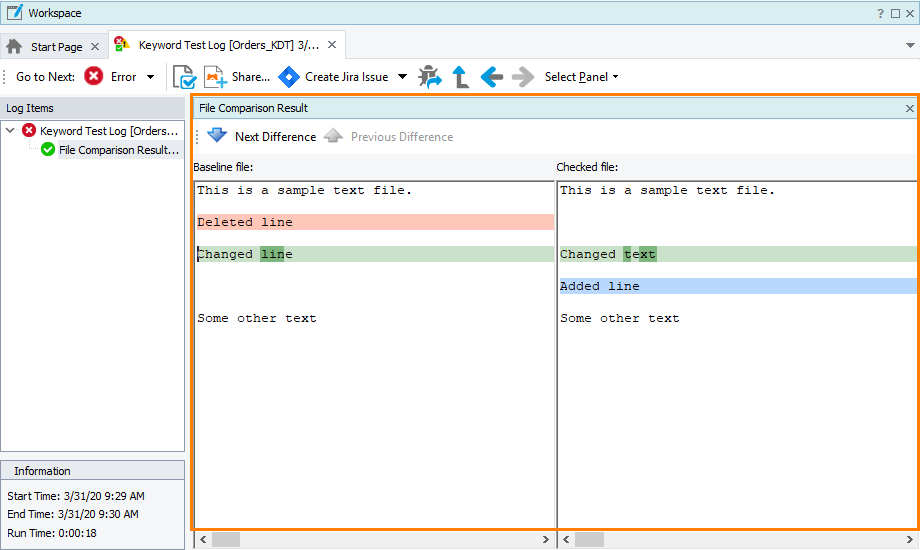Go back with the blue left arrow
Viewport: 920px width, 550px height.
pos(492,77)
